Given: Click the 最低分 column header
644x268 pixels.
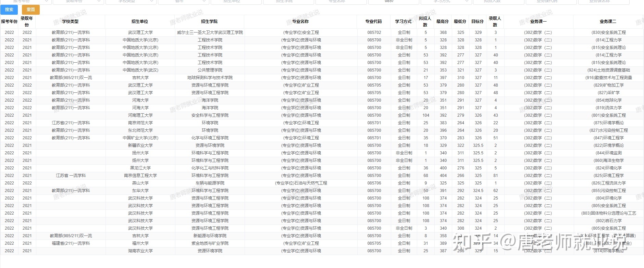Looking at the screenshot, I should point(460,21).
